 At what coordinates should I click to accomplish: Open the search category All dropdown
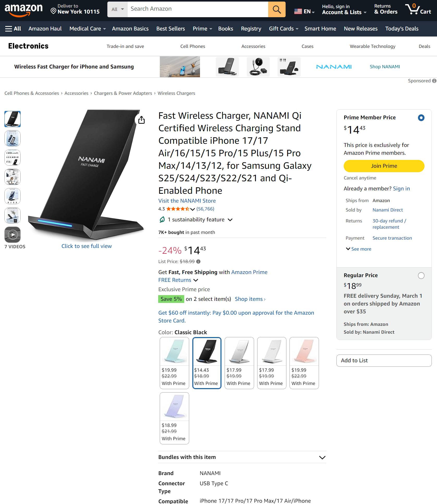point(117,9)
